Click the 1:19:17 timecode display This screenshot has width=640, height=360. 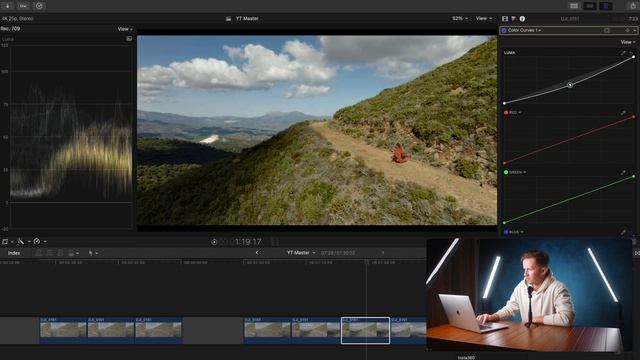pos(248,242)
